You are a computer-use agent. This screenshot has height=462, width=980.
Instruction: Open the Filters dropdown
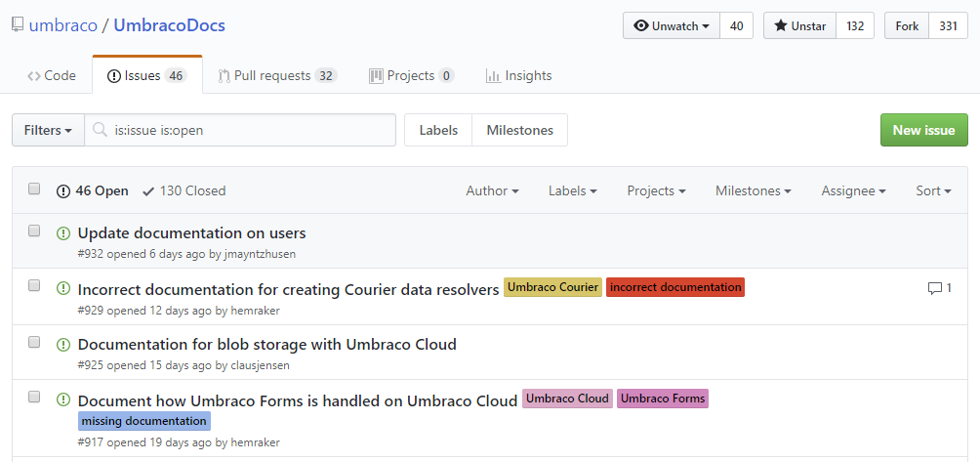point(48,130)
